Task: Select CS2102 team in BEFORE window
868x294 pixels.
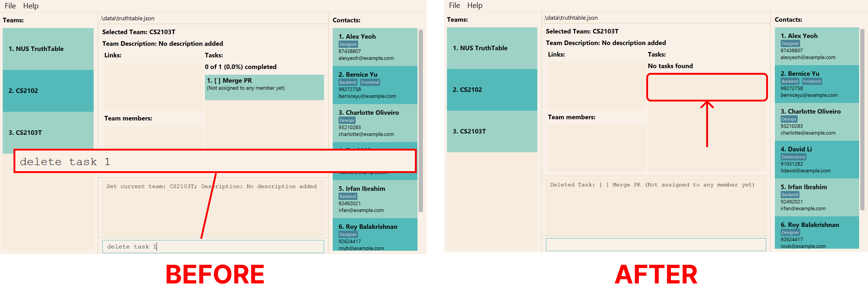Action: tap(48, 91)
